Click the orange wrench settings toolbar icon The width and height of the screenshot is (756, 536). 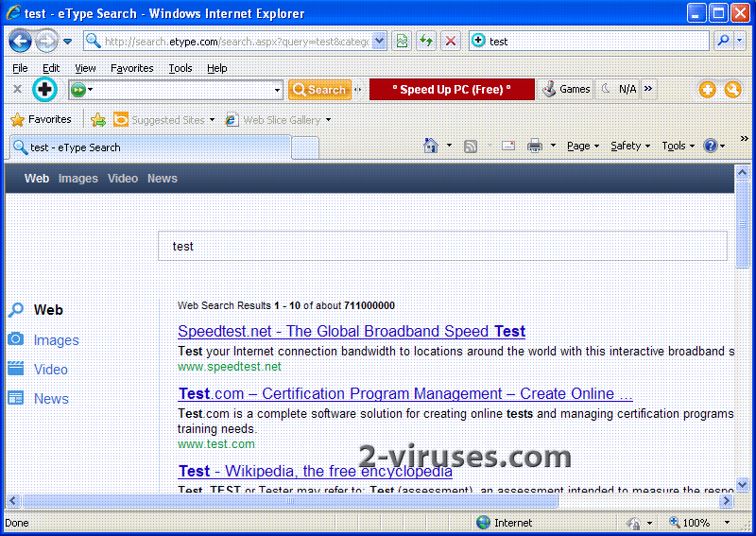(x=732, y=90)
